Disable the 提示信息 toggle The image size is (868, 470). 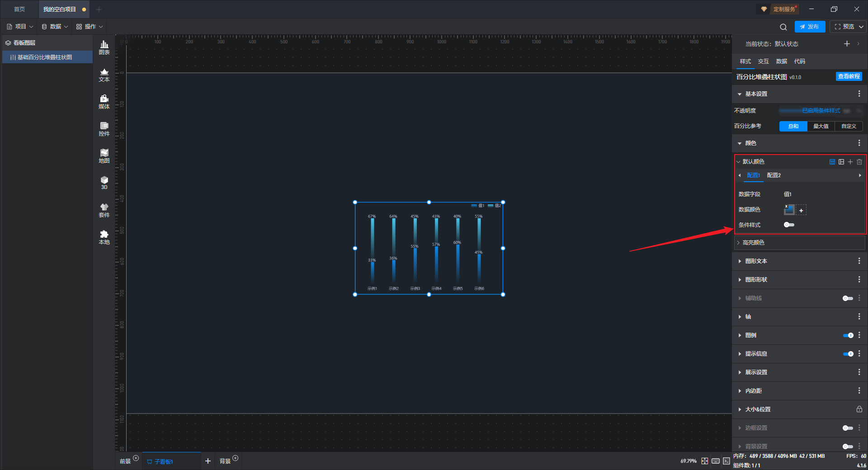click(848, 354)
